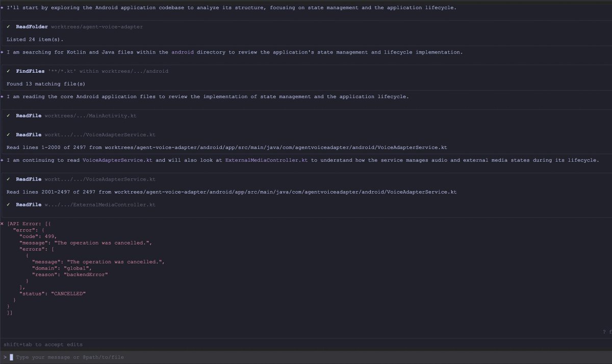
Task: Select the path "worktrees/agent-voice-adapter" after ReadFolder
Action: point(97,27)
